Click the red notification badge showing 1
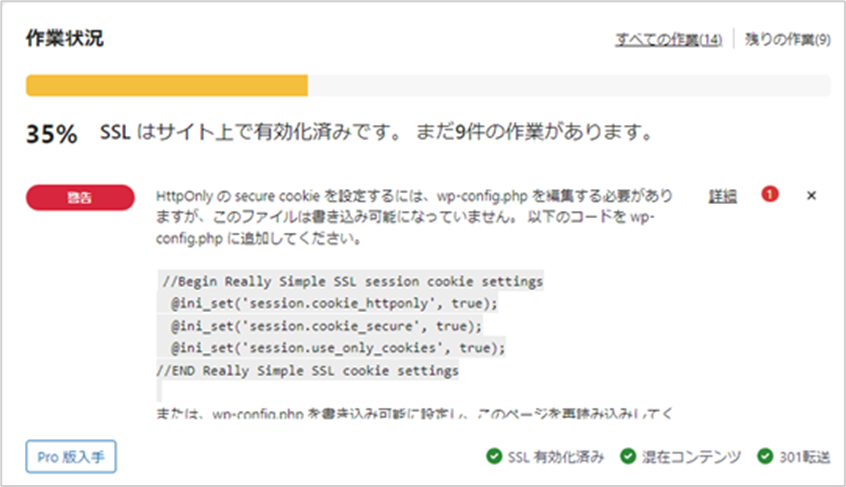This screenshot has width=846, height=487. (770, 194)
